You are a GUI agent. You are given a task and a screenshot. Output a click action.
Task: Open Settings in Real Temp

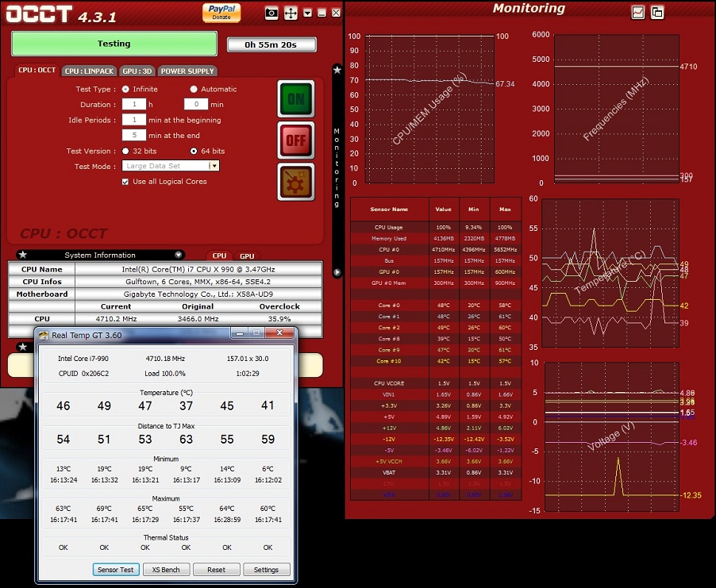click(266, 569)
